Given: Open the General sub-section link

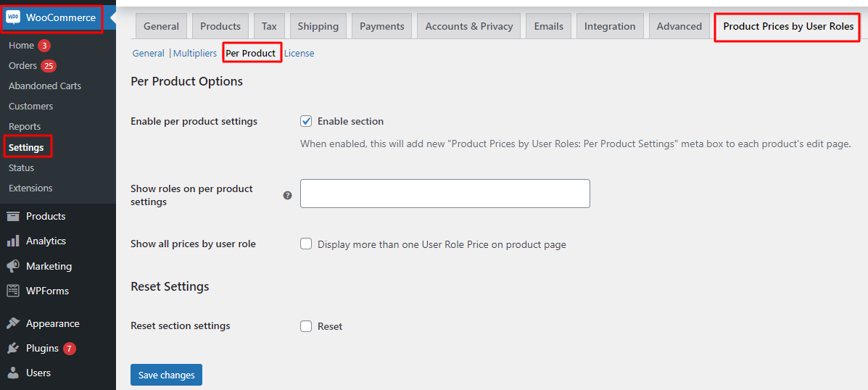Looking at the screenshot, I should [149, 54].
